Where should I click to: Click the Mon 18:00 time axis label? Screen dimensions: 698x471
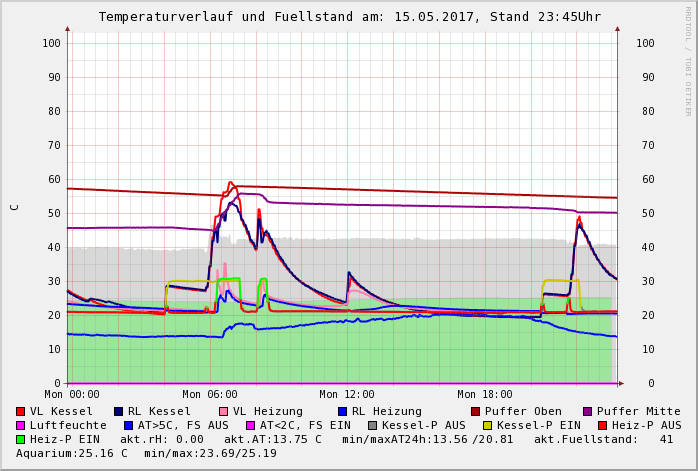[x=485, y=395]
